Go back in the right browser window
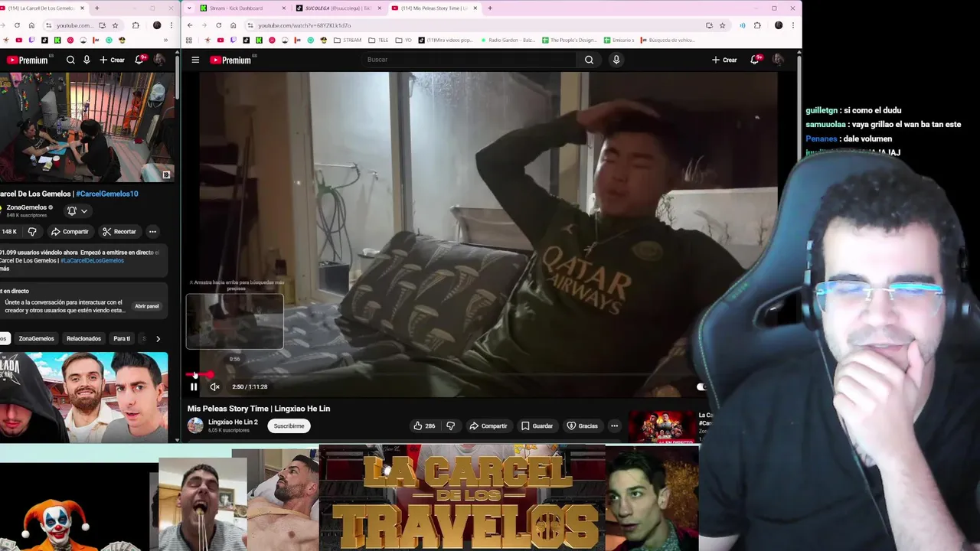980x551 pixels. click(x=190, y=25)
